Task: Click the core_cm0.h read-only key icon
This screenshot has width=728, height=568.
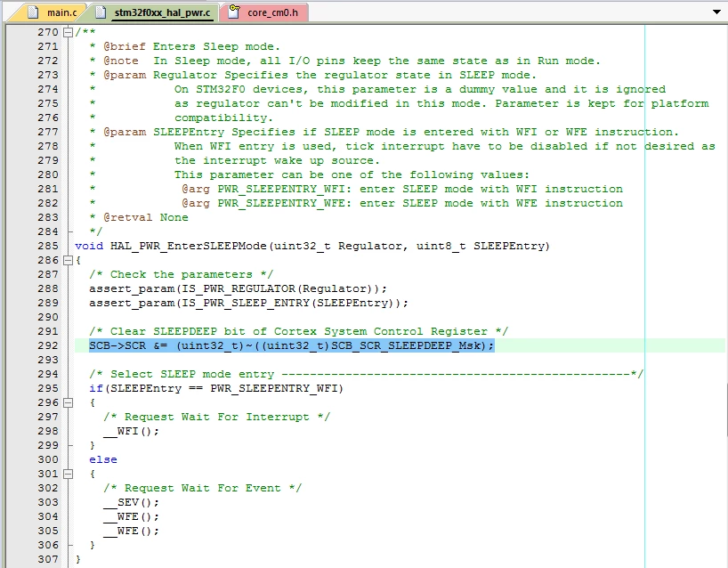Action: tap(234, 12)
